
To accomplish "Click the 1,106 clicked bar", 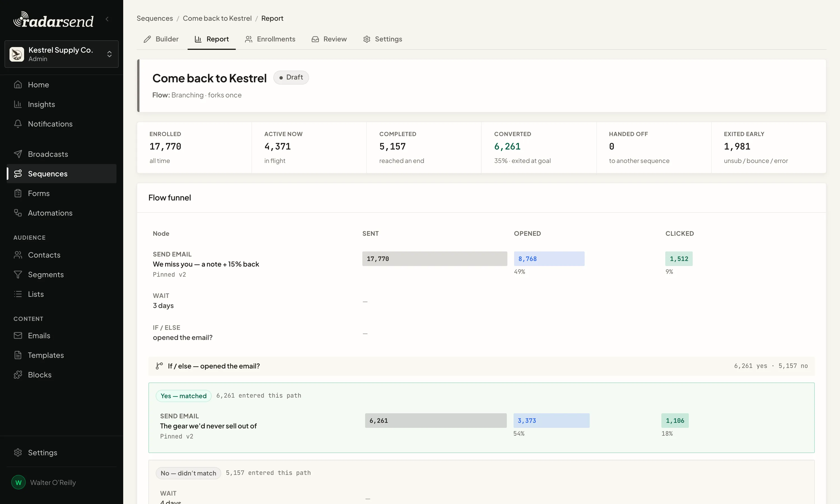I will (675, 421).
